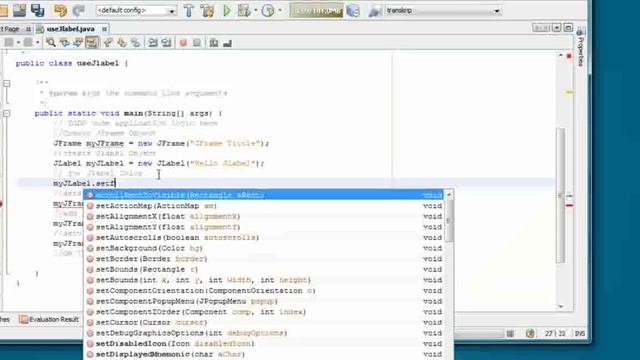The width and height of the screenshot is (640, 360).
Task: Click the Uncomment lines icon
Action: coord(227,43)
